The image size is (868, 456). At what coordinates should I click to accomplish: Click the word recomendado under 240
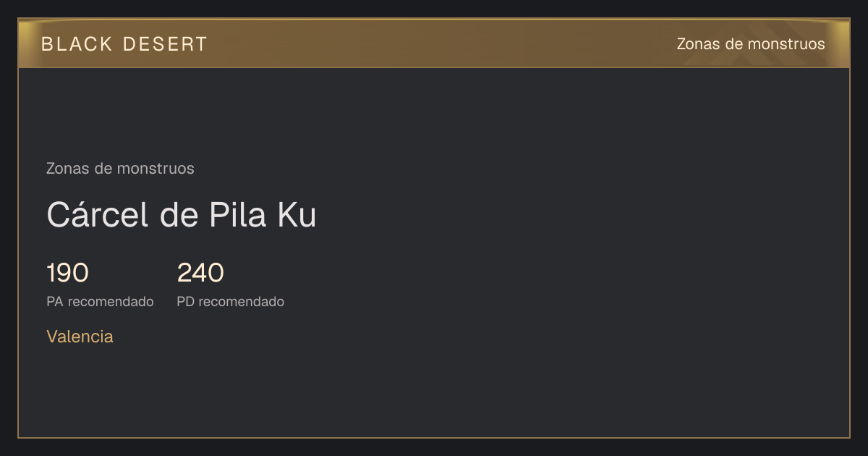(241, 302)
